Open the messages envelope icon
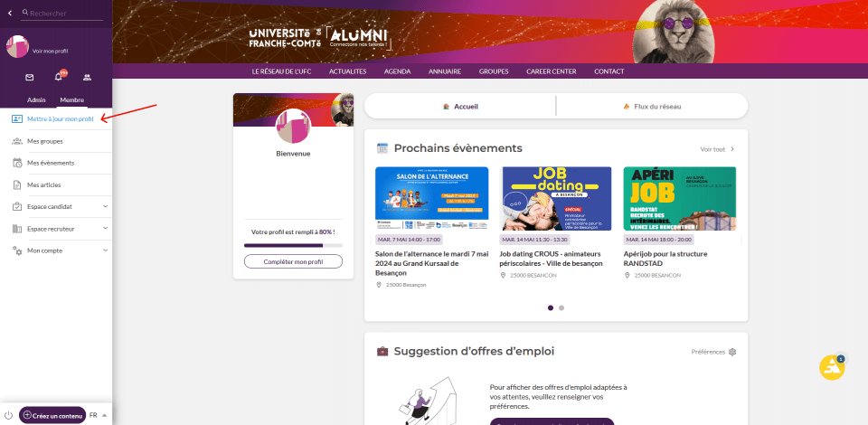The image size is (868, 425). tap(29, 78)
